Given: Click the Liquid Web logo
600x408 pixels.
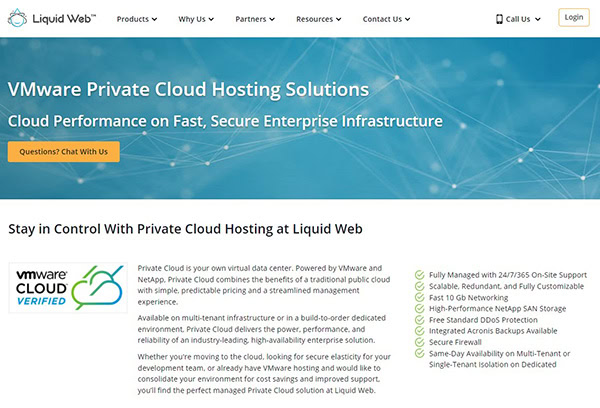Looking at the screenshot, I should point(49,18).
